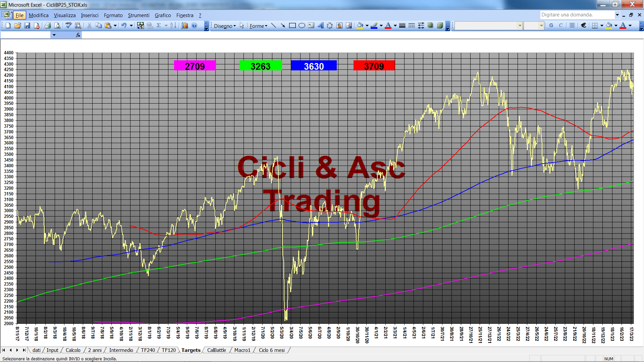Open the Disegno dropdown menu
644x362 pixels.
tap(225, 26)
